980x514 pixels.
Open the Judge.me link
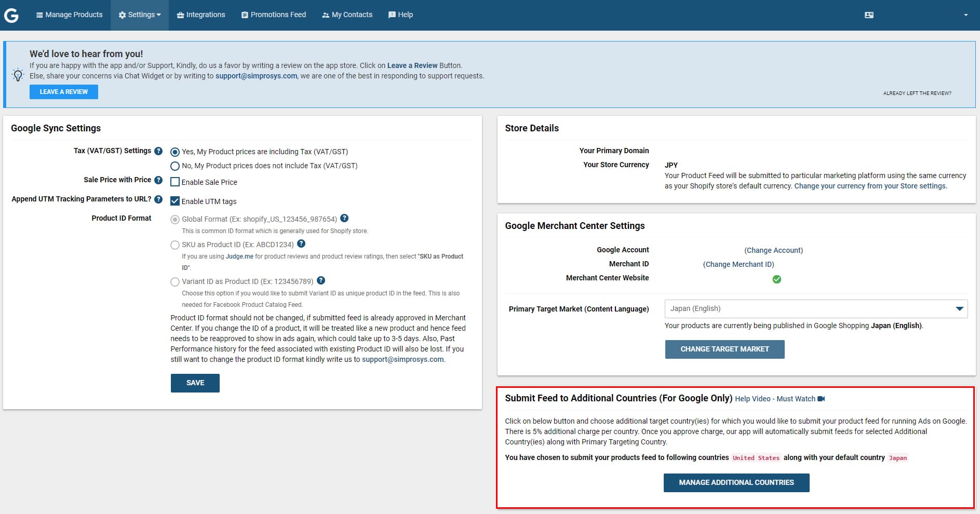pyautogui.click(x=239, y=256)
